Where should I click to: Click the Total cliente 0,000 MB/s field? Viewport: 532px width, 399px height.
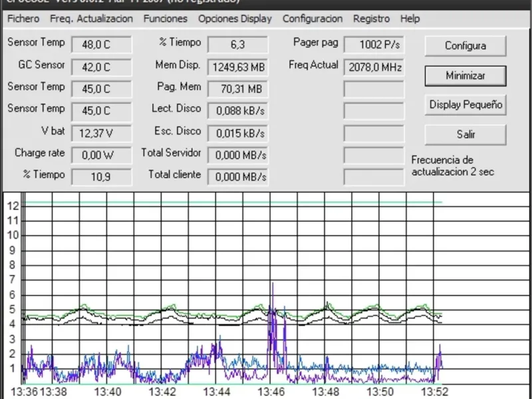tap(237, 177)
